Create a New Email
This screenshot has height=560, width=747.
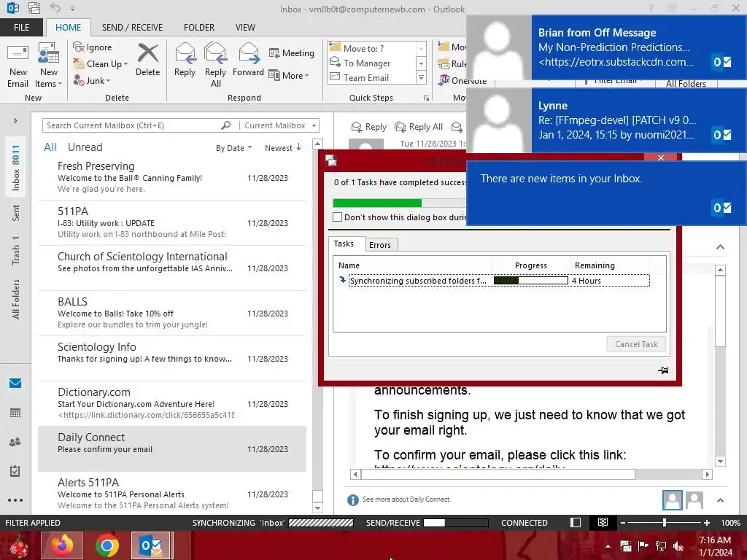18,66
